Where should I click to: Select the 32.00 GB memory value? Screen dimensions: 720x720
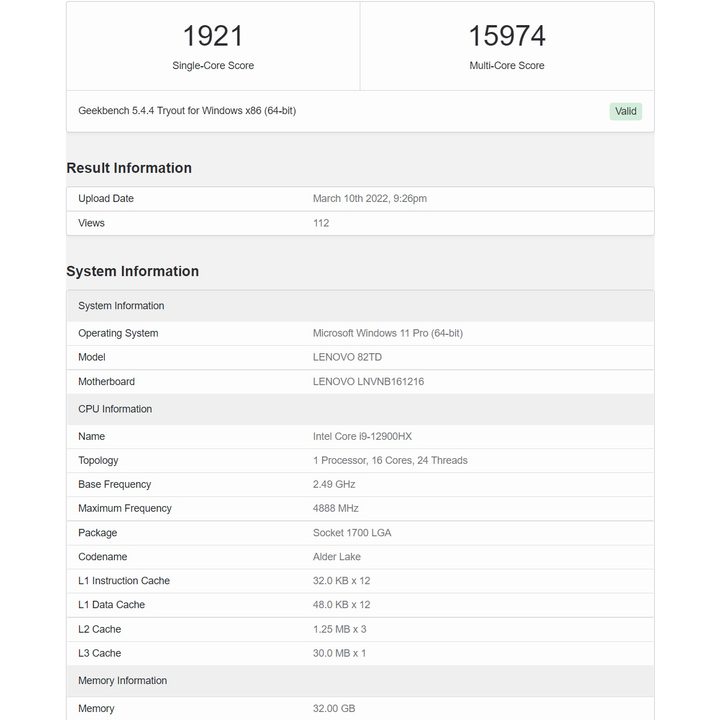click(x=334, y=709)
